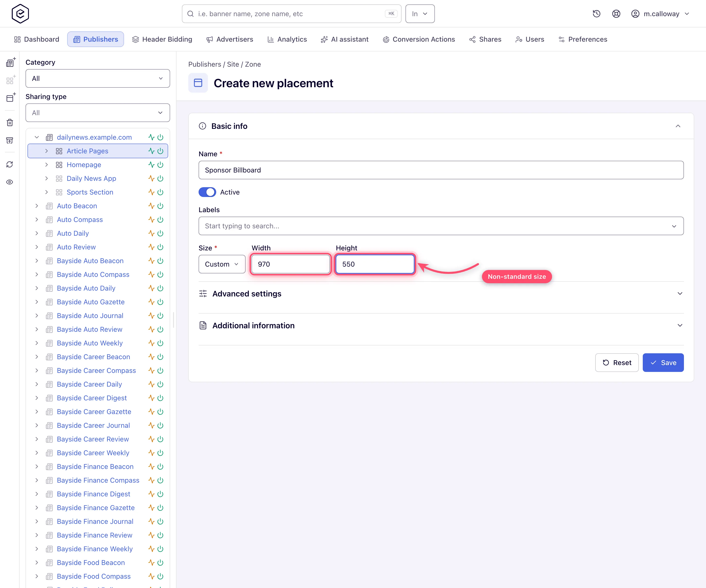Click the trash delete icon in left sidebar
This screenshot has width=706, height=588.
(10, 123)
